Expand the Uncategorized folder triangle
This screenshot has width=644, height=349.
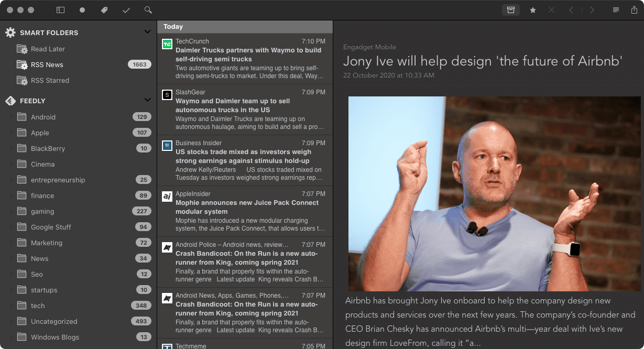(10, 322)
